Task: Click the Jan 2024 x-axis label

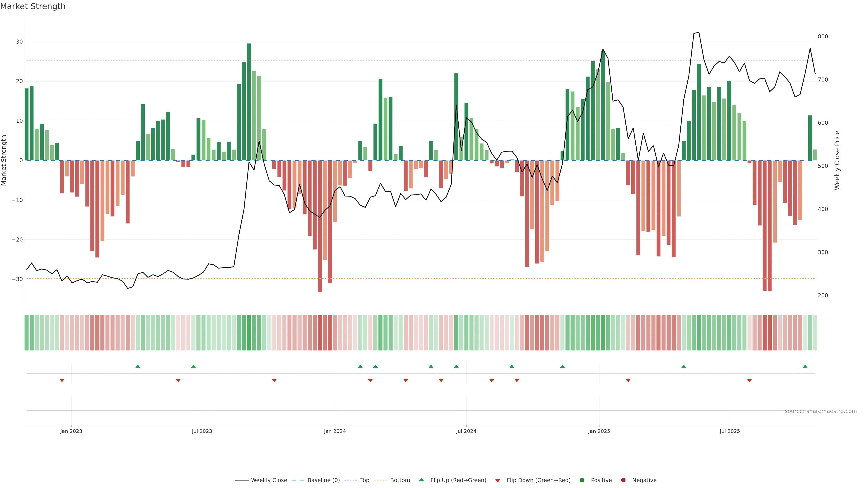Action: pyautogui.click(x=335, y=431)
